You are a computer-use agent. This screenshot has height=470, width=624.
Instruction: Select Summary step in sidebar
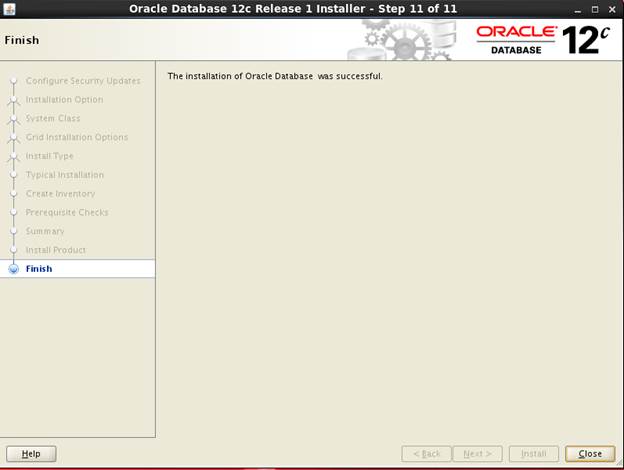(x=45, y=231)
